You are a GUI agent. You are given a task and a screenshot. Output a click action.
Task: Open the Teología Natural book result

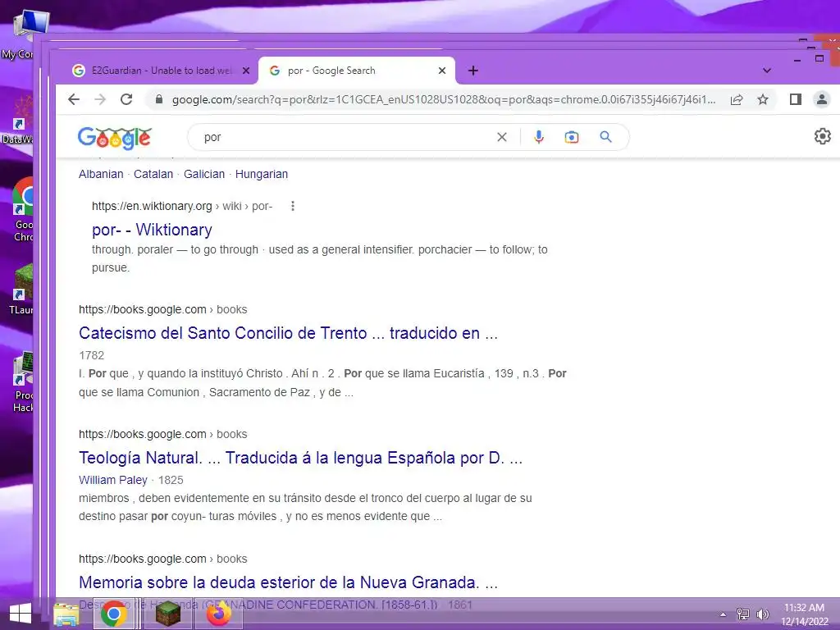click(x=300, y=458)
